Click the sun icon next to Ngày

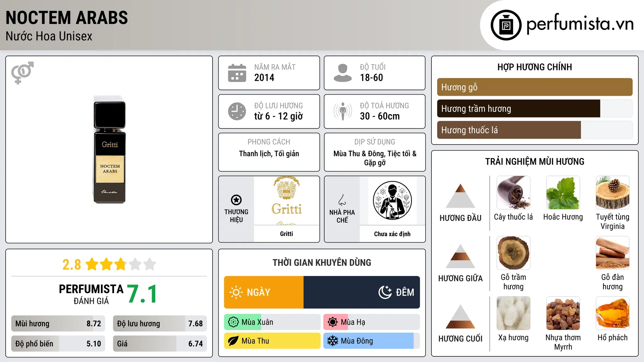(236, 292)
